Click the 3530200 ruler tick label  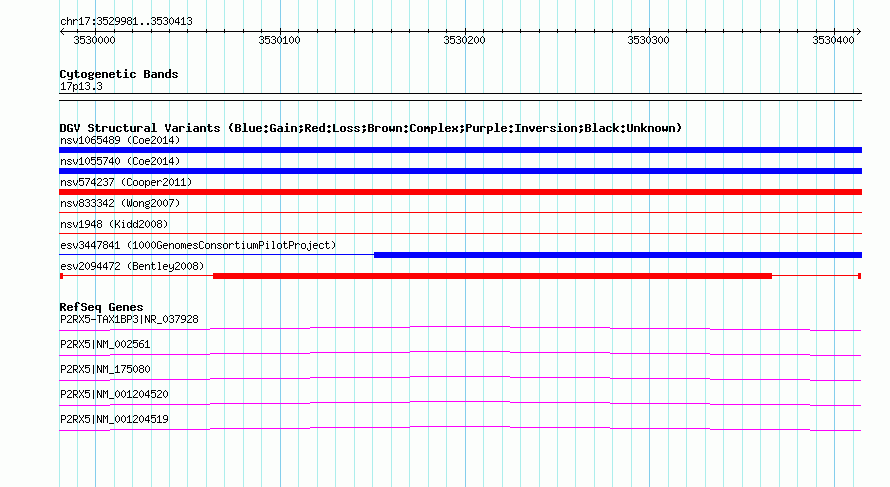pyautogui.click(x=464, y=40)
